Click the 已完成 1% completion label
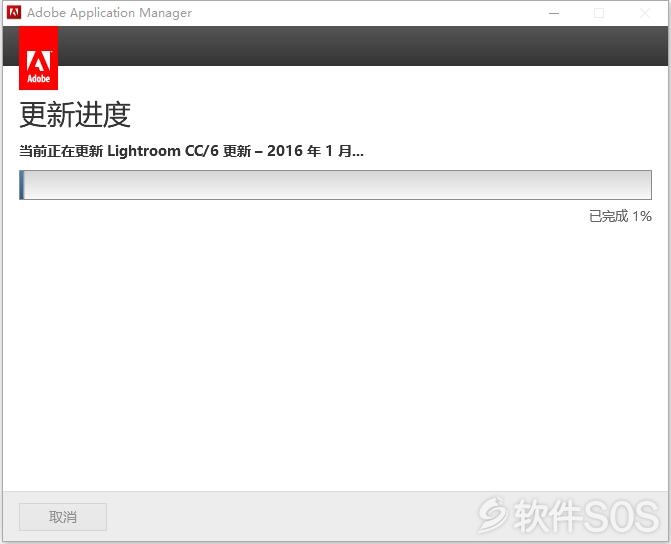 point(620,216)
